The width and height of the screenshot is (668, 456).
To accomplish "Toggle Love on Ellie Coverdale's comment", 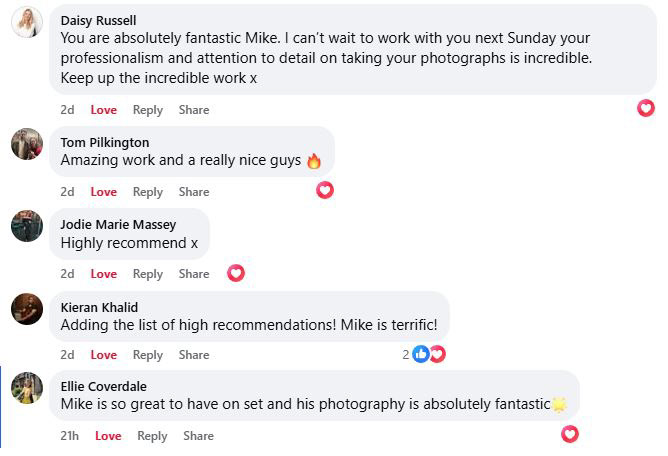I will pos(108,436).
